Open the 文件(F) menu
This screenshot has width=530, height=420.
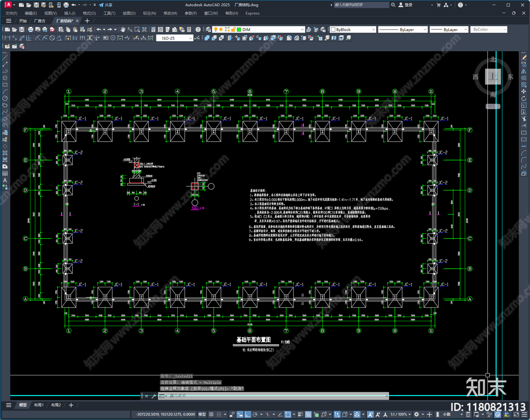(11, 13)
